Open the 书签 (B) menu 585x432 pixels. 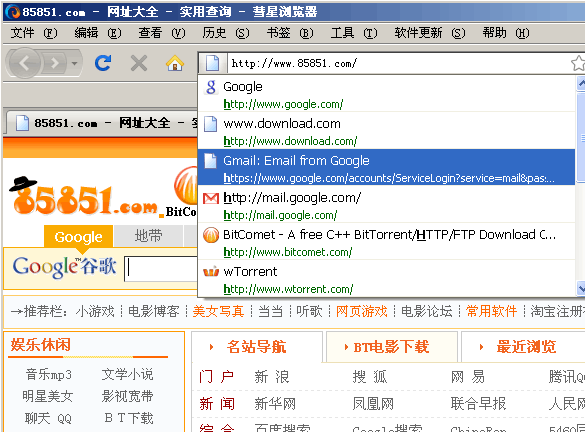click(290, 33)
